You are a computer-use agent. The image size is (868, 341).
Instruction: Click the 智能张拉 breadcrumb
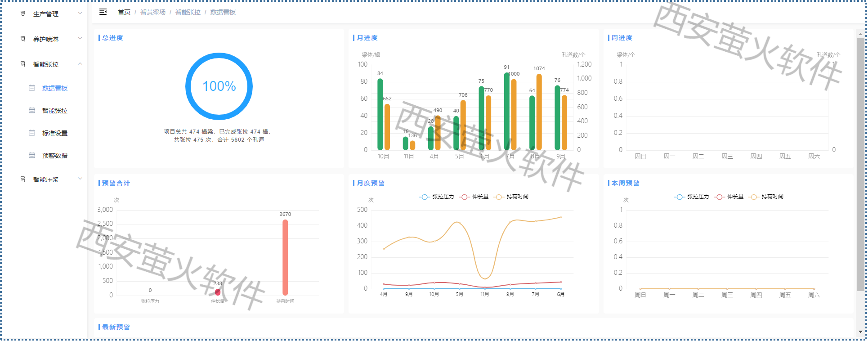(188, 12)
